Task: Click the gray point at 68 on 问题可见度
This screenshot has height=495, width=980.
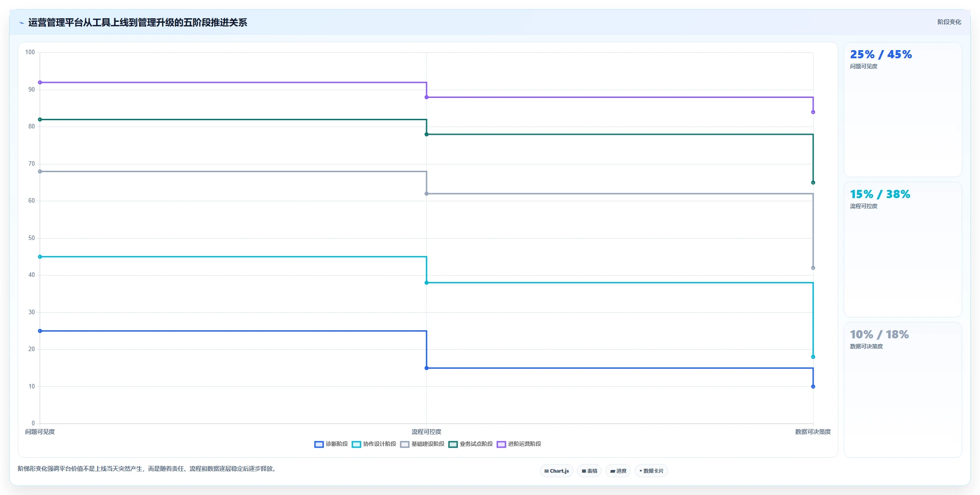Action: click(40, 172)
